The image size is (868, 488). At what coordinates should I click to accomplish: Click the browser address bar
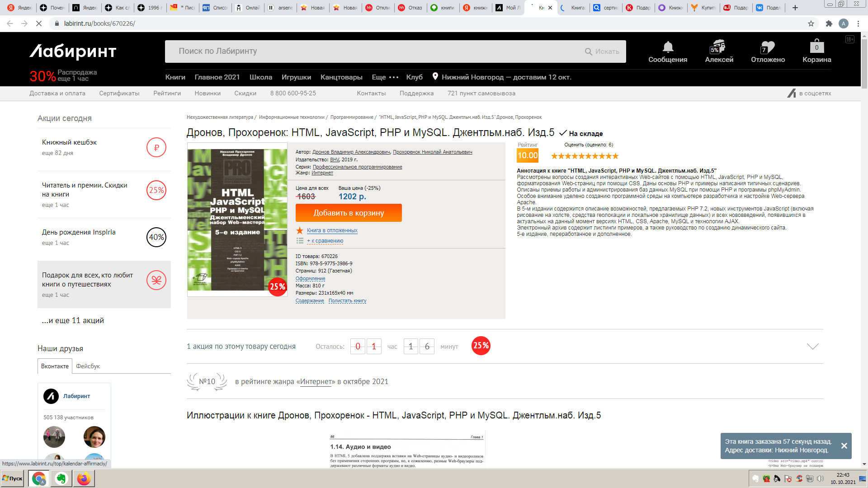pos(425,23)
